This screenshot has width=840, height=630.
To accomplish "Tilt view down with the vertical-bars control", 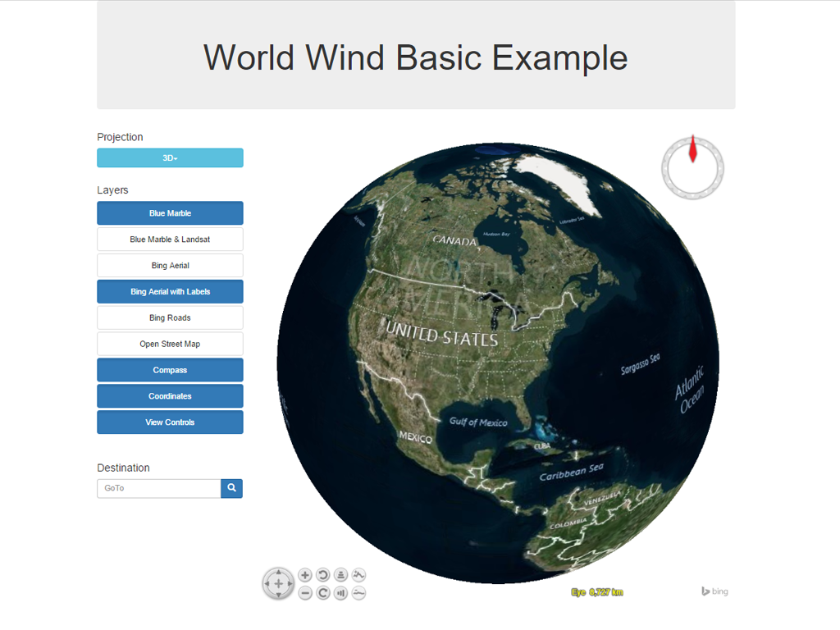I will pos(340,593).
